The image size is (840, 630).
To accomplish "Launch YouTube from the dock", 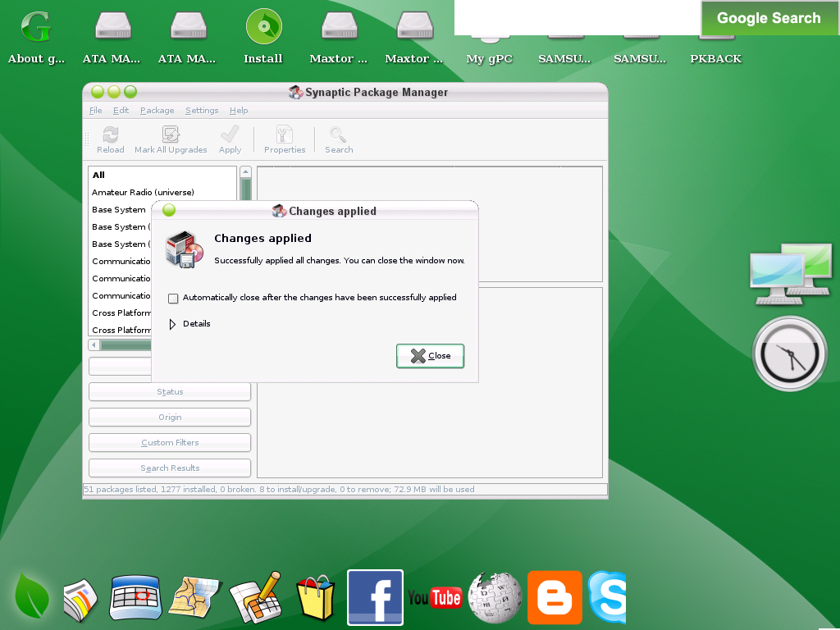I will [x=435, y=598].
